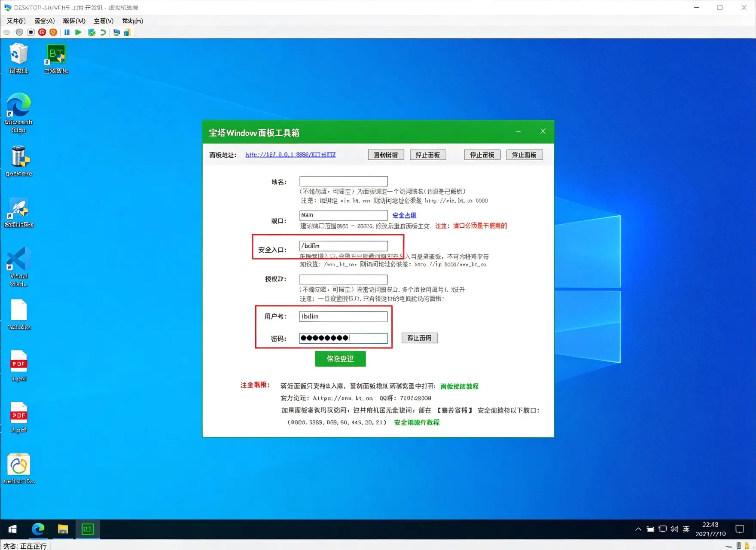Focus the 安全入口 security entry field
The image size is (756, 550).
tap(344, 246)
